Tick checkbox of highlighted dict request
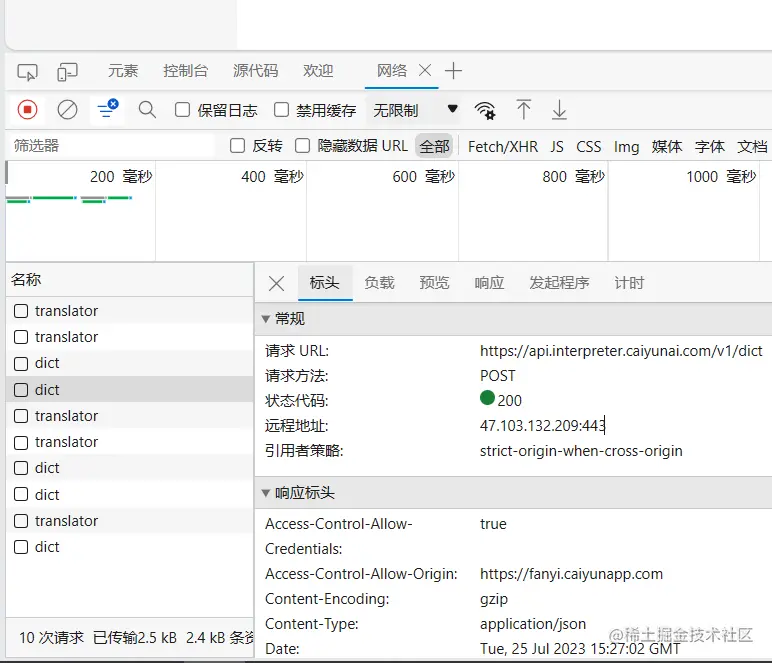 [x=21, y=390]
